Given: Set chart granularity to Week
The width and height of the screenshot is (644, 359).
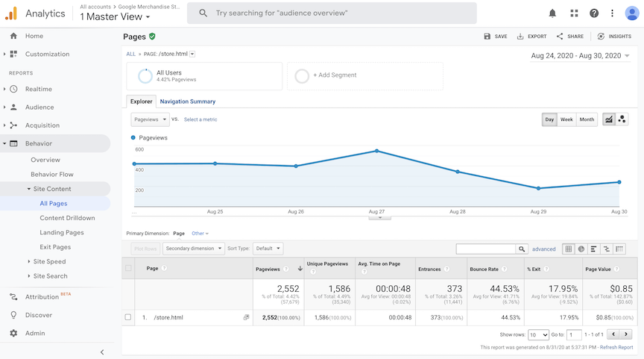Looking at the screenshot, I should (x=566, y=119).
